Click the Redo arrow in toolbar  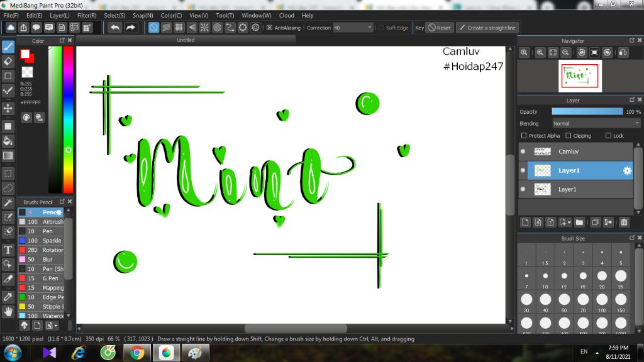pyautogui.click(x=131, y=28)
